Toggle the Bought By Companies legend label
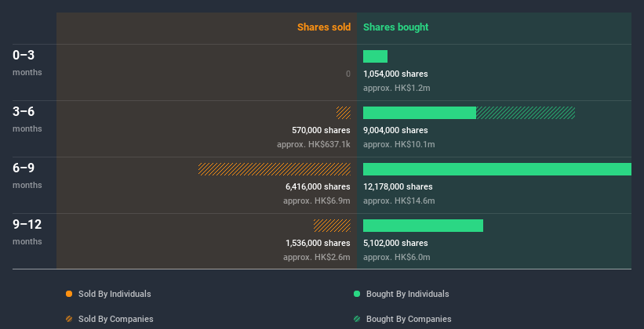The height and width of the screenshot is (329, 644). [409, 319]
